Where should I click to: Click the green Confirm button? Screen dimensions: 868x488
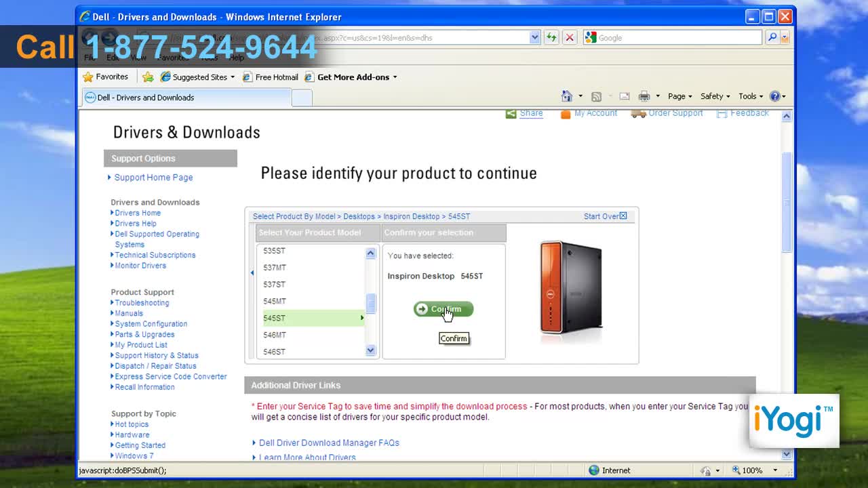[x=443, y=309]
